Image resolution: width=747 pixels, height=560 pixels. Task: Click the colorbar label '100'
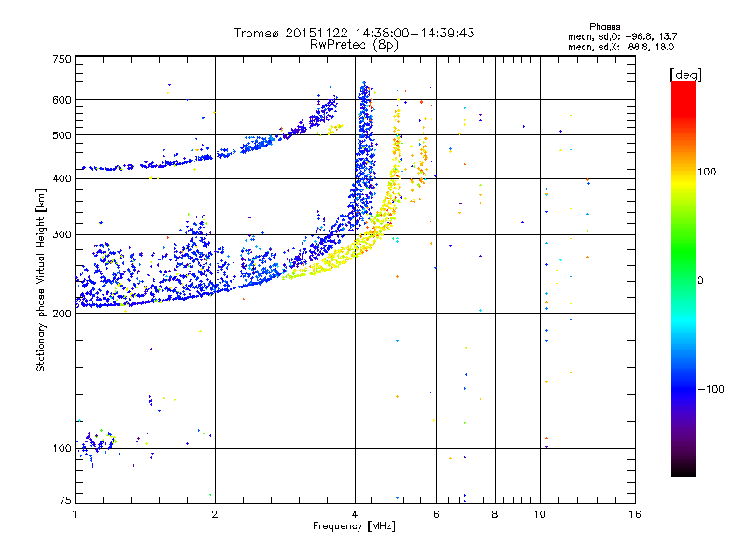(707, 172)
